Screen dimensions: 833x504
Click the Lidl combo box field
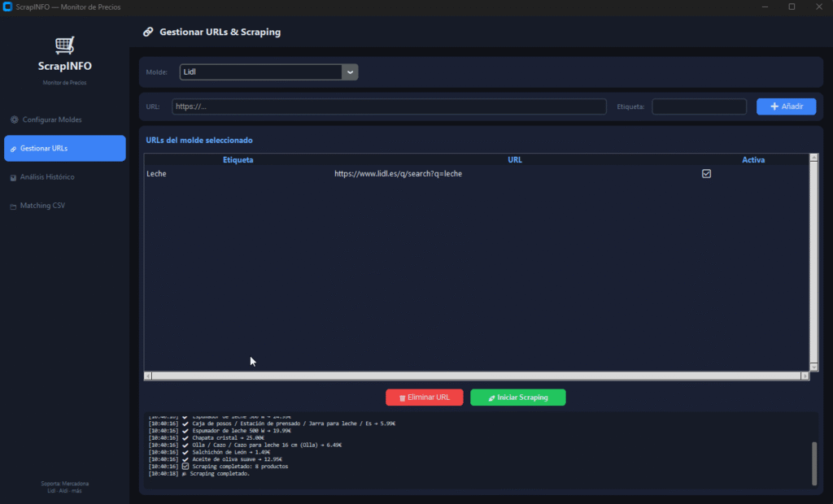[260, 72]
